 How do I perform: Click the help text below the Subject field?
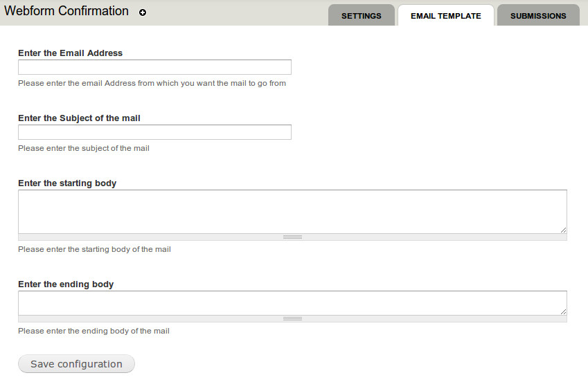[84, 148]
